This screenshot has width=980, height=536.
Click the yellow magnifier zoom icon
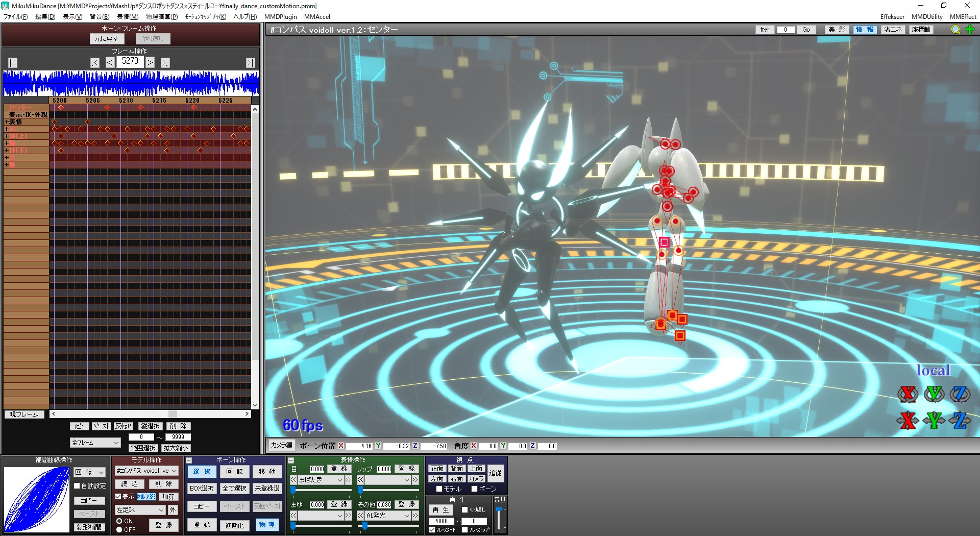click(x=955, y=30)
